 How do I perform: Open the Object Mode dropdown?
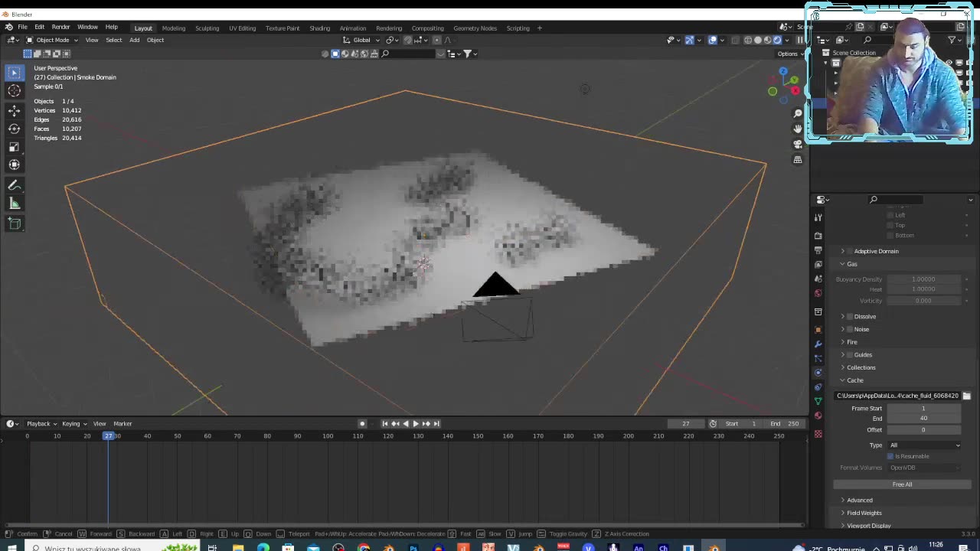tap(51, 40)
